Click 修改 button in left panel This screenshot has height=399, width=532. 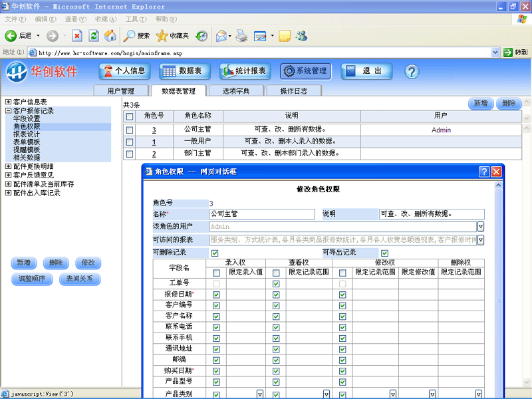click(88, 263)
